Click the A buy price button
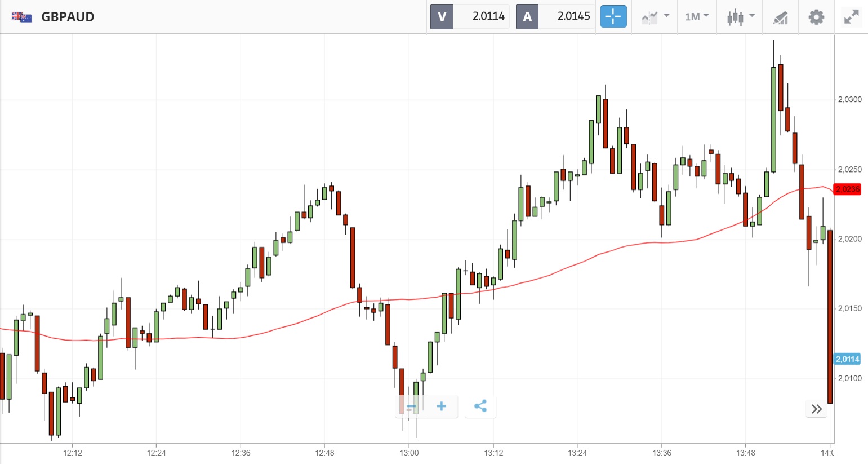This screenshot has height=464, width=868. click(x=555, y=16)
